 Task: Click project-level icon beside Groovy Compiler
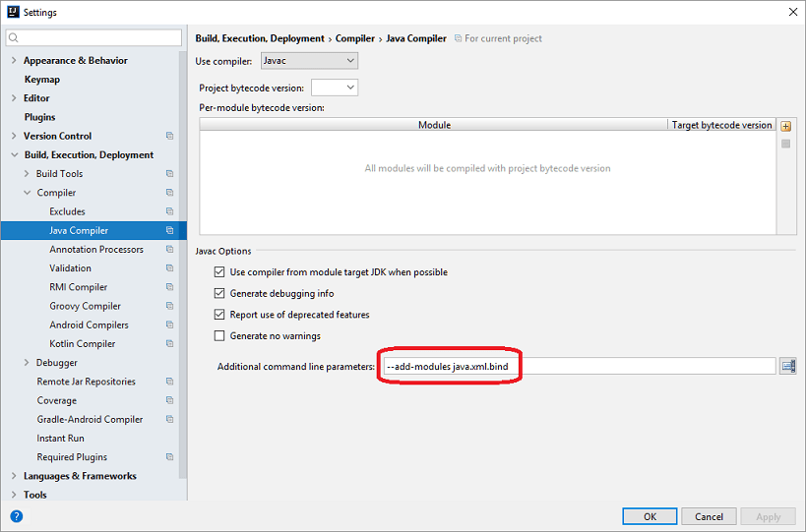(169, 306)
